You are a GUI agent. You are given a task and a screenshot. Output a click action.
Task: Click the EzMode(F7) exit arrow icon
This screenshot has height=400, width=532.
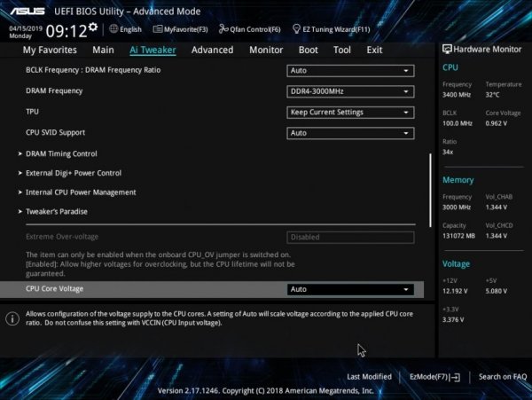pyautogui.click(x=457, y=377)
